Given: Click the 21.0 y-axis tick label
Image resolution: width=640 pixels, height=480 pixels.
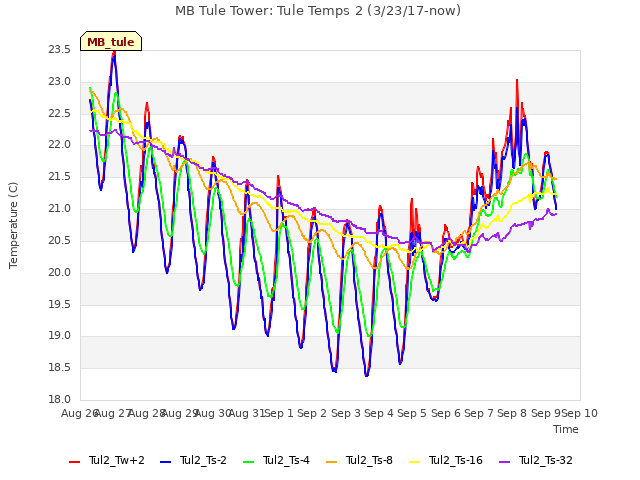Looking at the screenshot, I should [x=60, y=209].
